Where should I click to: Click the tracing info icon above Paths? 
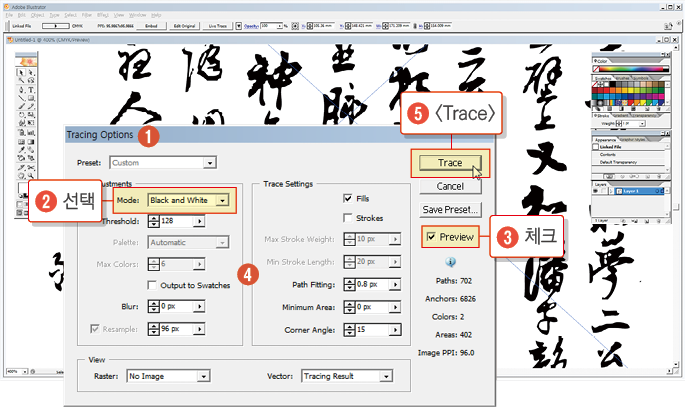tap(450, 262)
